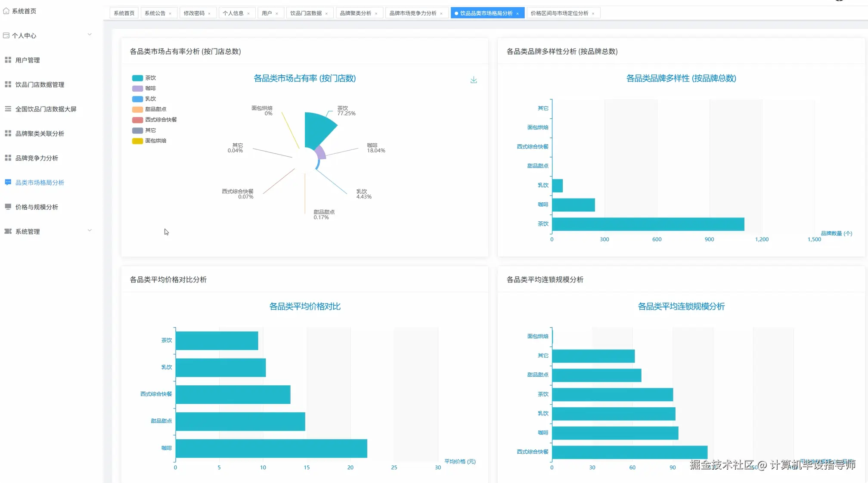The height and width of the screenshot is (483, 868).
Task: Expand the 个人中心 menu chevron
Action: click(90, 34)
